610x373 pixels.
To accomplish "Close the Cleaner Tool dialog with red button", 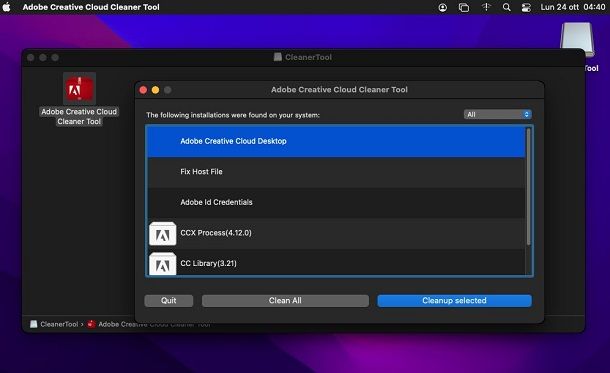I will pyautogui.click(x=143, y=90).
